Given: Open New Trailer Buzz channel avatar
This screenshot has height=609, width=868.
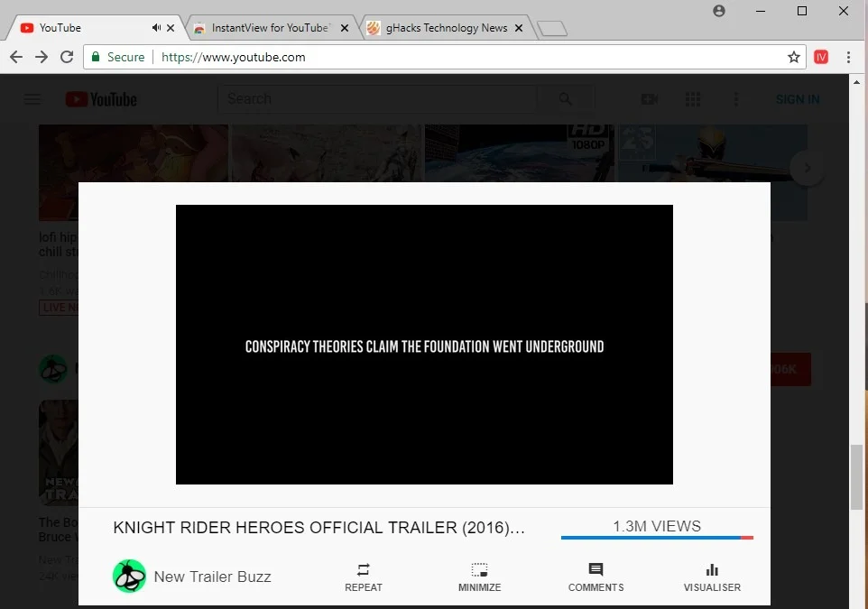Looking at the screenshot, I should pyautogui.click(x=129, y=576).
